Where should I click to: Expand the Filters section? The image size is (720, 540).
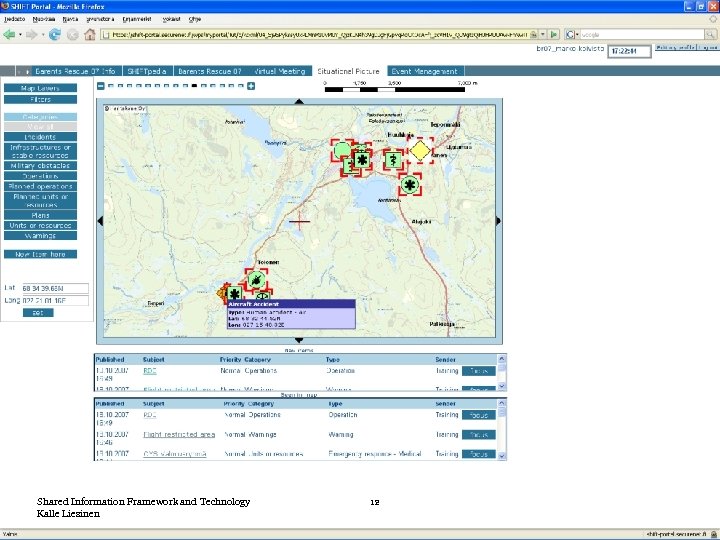click(40, 100)
